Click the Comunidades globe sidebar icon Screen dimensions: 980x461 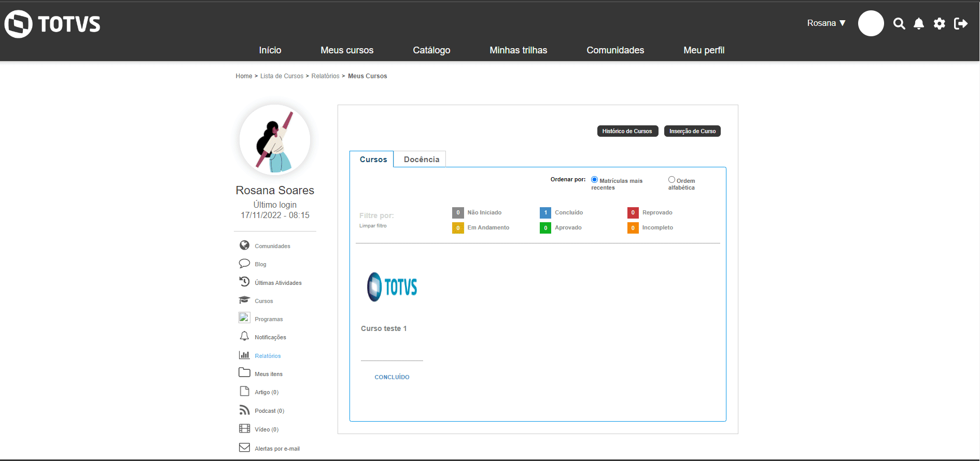coord(244,246)
